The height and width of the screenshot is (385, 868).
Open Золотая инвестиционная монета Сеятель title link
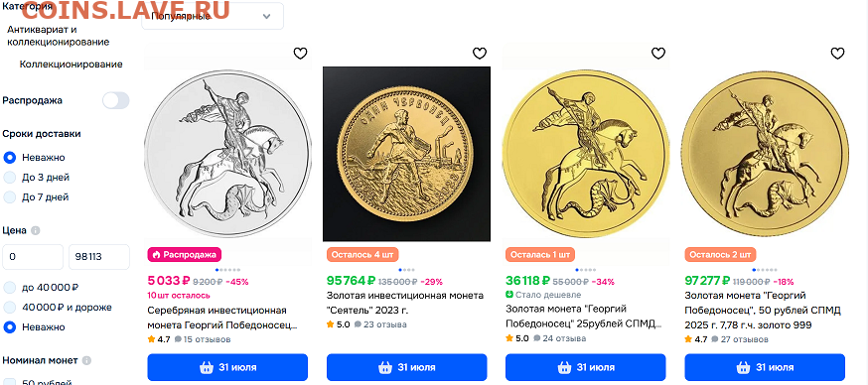[404, 303]
